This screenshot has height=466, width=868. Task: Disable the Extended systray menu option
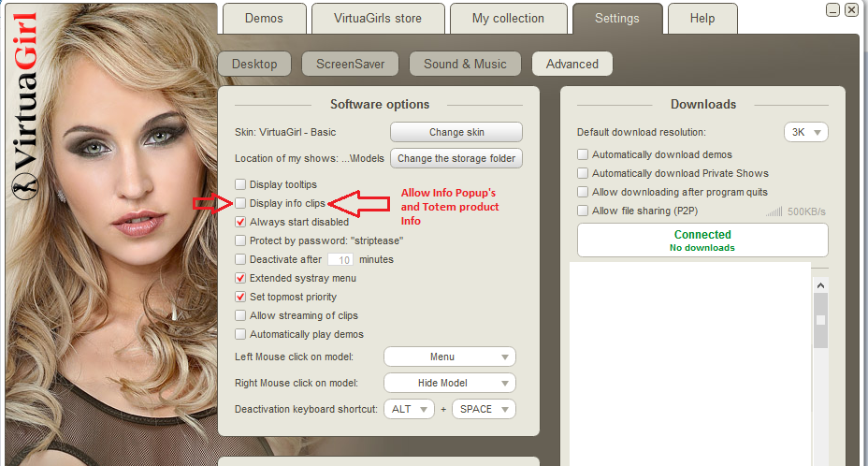pos(240,278)
